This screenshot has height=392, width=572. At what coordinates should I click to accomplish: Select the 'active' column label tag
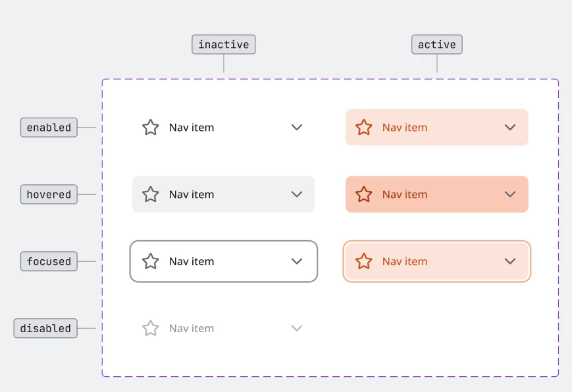click(437, 45)
